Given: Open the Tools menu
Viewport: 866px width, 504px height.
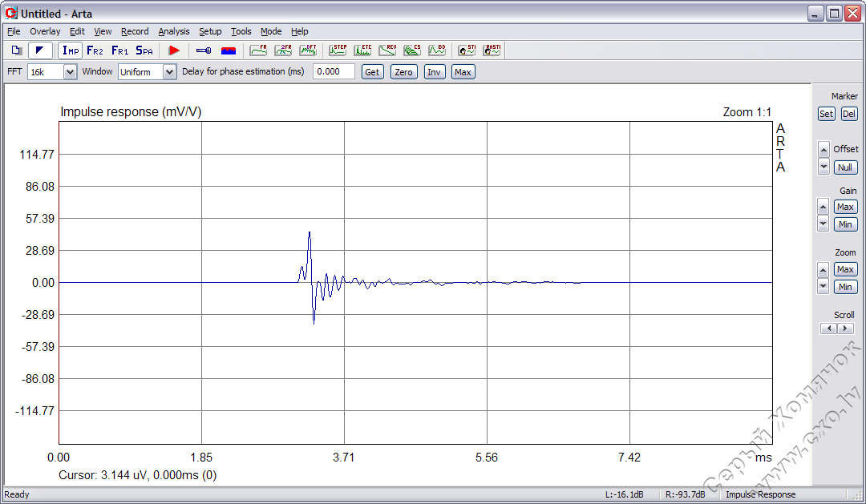Looking at the screenshot, I should (x=241, y=31).
